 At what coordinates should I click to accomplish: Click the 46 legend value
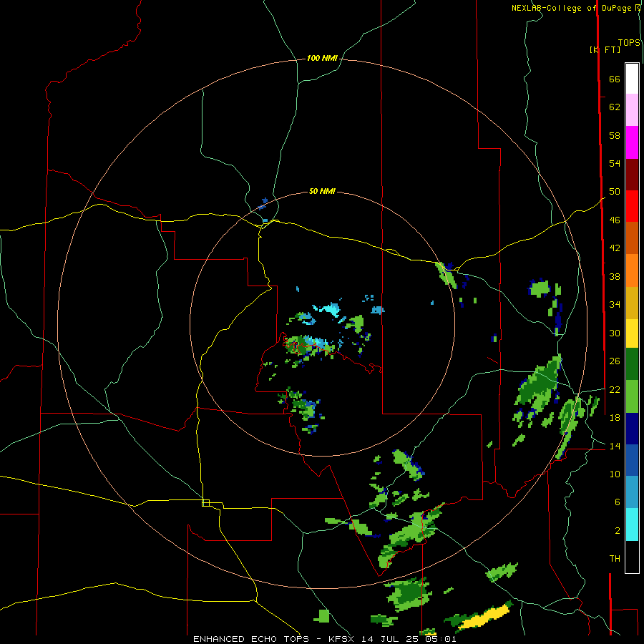pos(615,220)
